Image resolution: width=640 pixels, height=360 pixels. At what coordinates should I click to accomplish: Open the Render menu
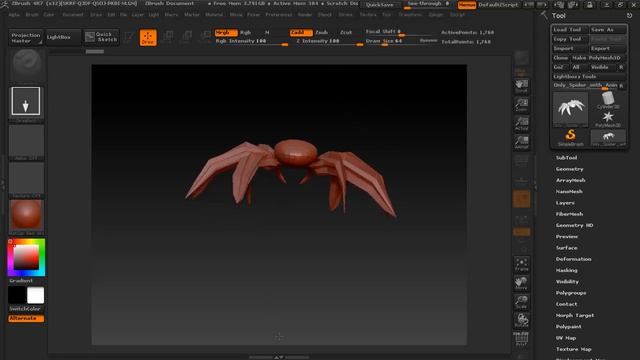[305, 15]
